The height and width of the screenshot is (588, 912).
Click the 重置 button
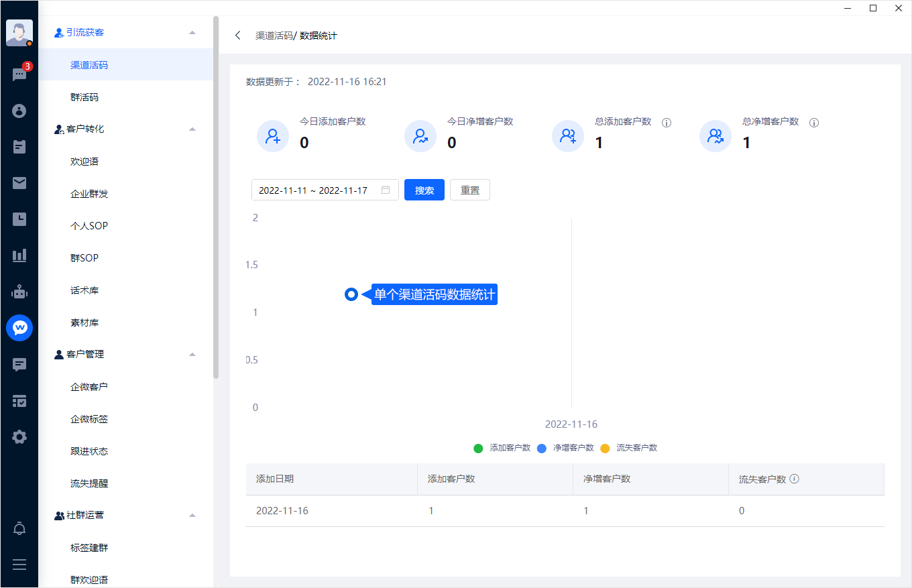470,190
